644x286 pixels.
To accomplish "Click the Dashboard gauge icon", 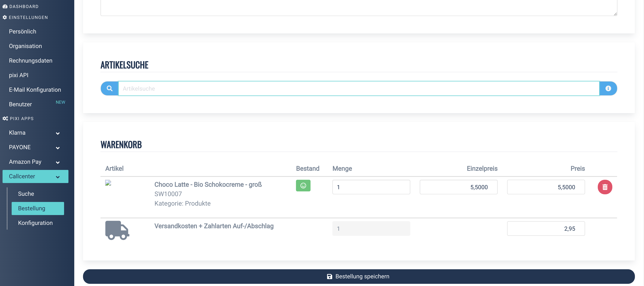I will 5,7.
